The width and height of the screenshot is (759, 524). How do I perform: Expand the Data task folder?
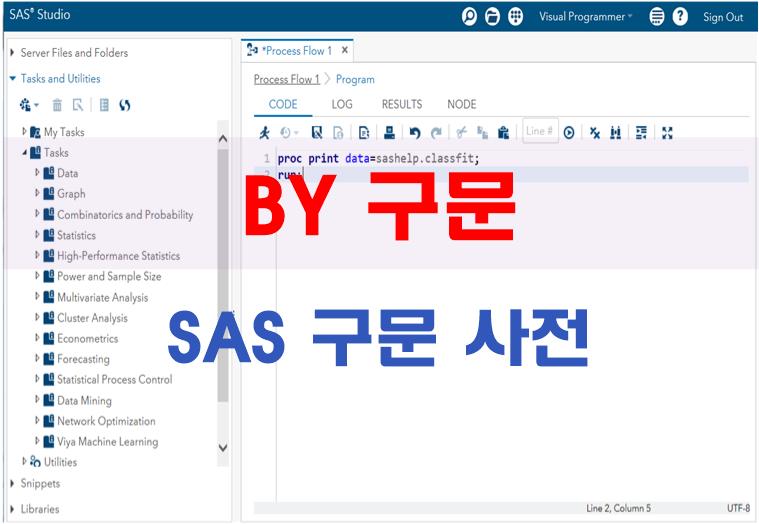[x=37, y=173]
